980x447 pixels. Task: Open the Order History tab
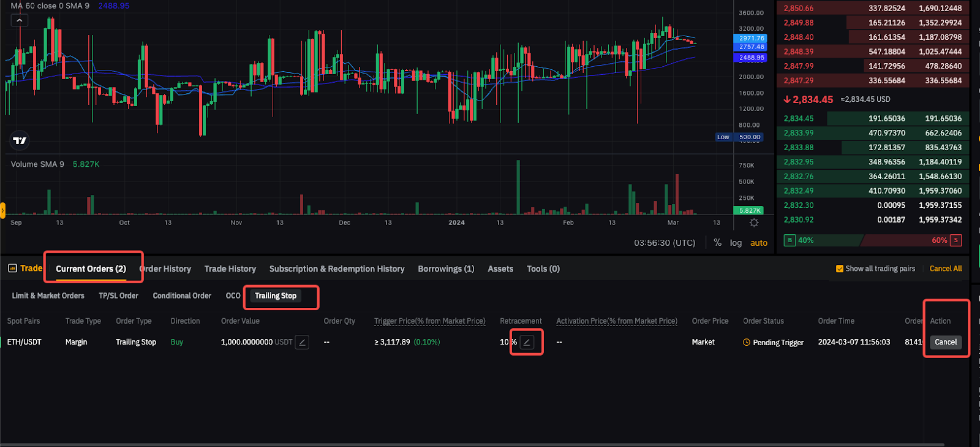[166, 269]
